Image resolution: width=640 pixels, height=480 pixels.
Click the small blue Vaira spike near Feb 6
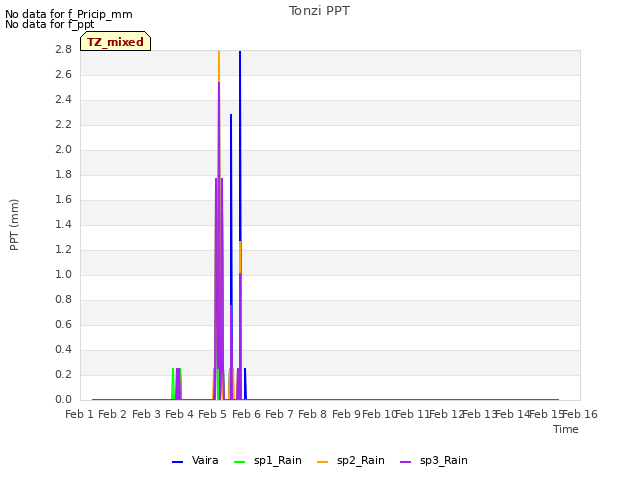tap(245, 384)
